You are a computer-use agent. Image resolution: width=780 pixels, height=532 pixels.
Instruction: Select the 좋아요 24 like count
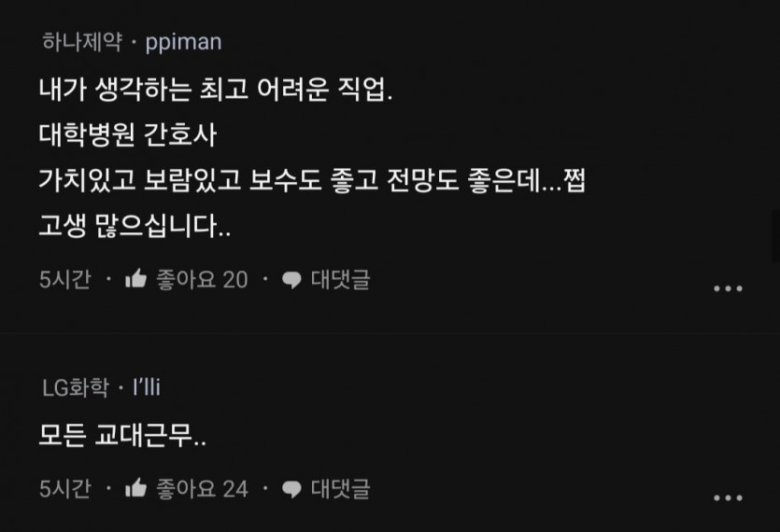[x=202, y=489]
